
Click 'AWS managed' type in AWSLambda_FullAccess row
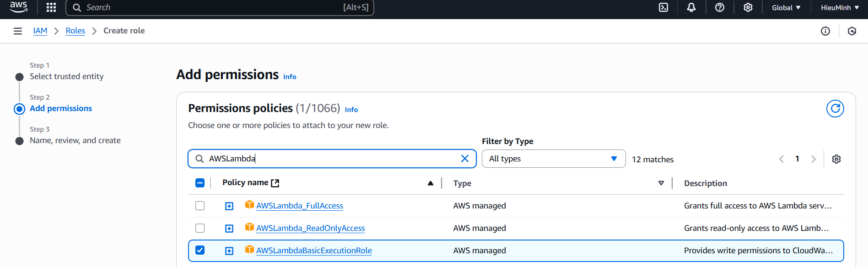(480, 206)
